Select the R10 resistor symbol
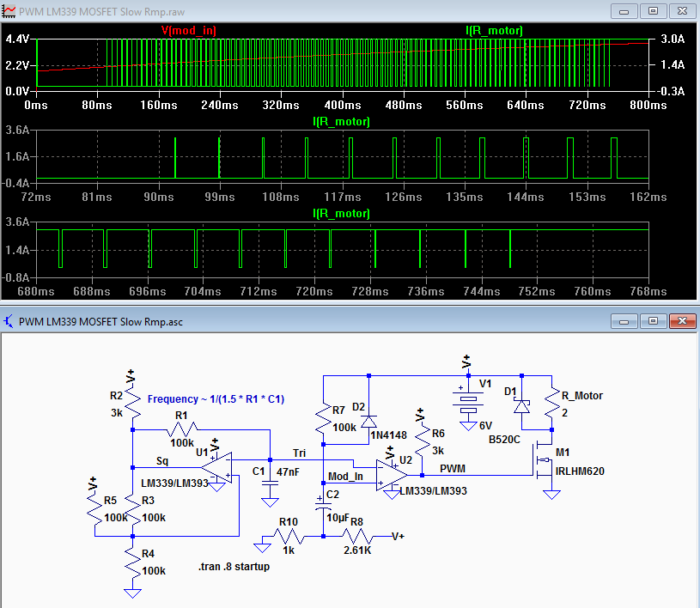The width and height of the screenshot is (700, 608). [x=289, y=536]
